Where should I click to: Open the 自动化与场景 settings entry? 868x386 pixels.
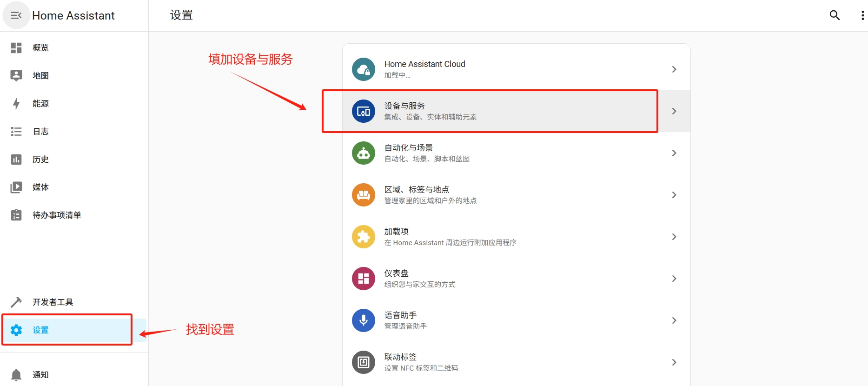[517, 153]
